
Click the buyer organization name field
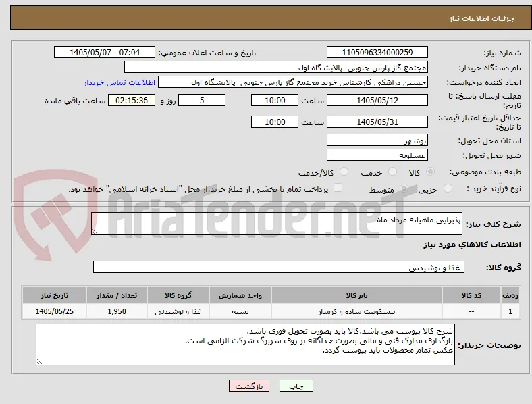(276, 67)
